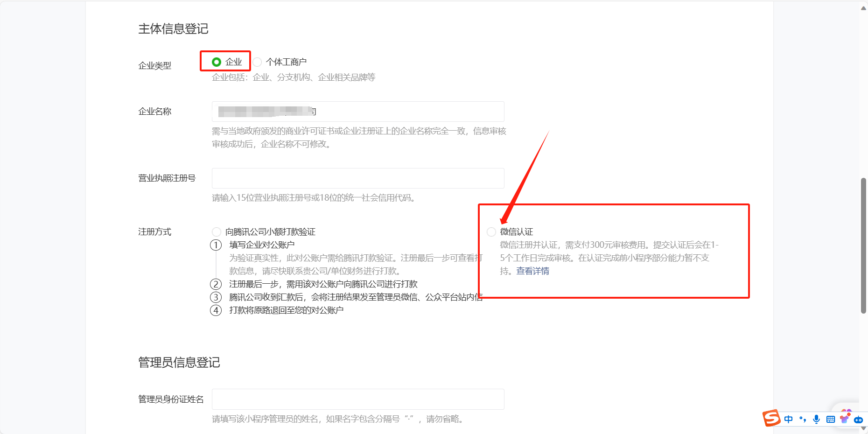868x434 pixels.
Task: Click into the 企业名称 input field
Action: [358, 112]
